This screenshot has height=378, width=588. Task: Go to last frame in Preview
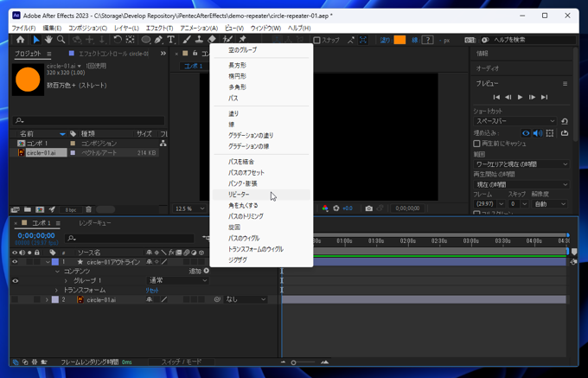544,97
